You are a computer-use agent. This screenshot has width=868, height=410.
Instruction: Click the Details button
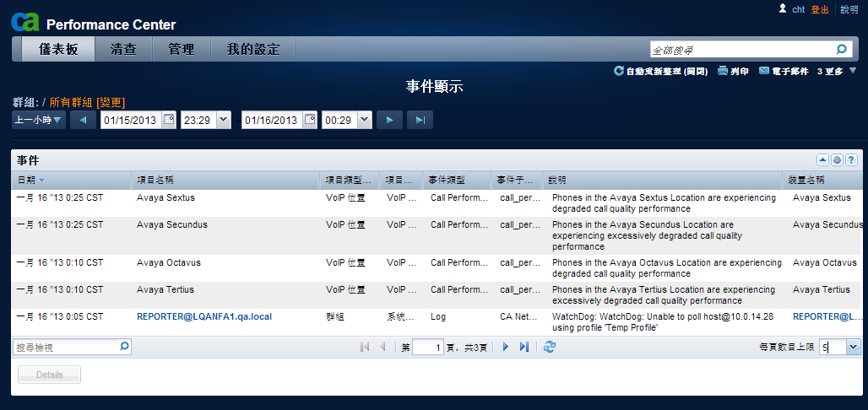point(50,375)
